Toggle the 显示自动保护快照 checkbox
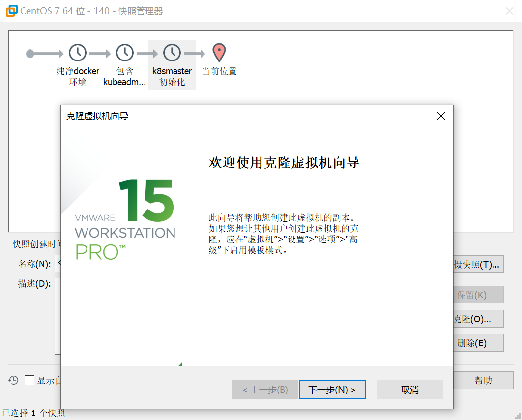 [29, 380]
